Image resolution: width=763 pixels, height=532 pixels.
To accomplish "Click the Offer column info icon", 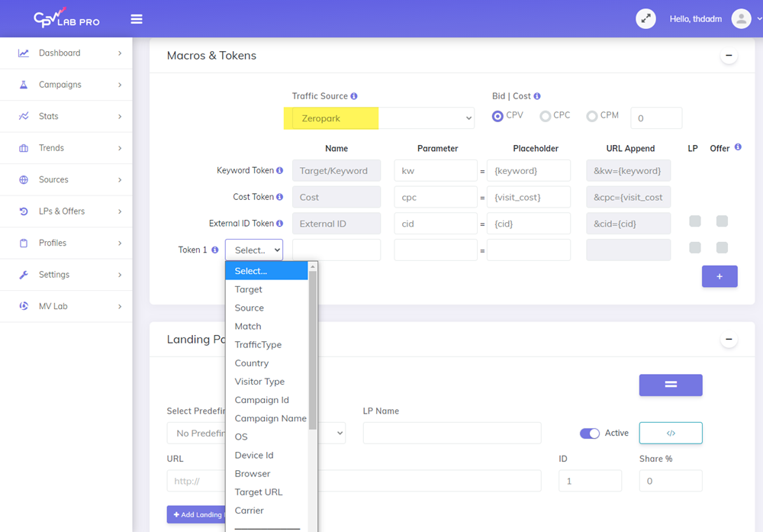I will click(738, 147).
